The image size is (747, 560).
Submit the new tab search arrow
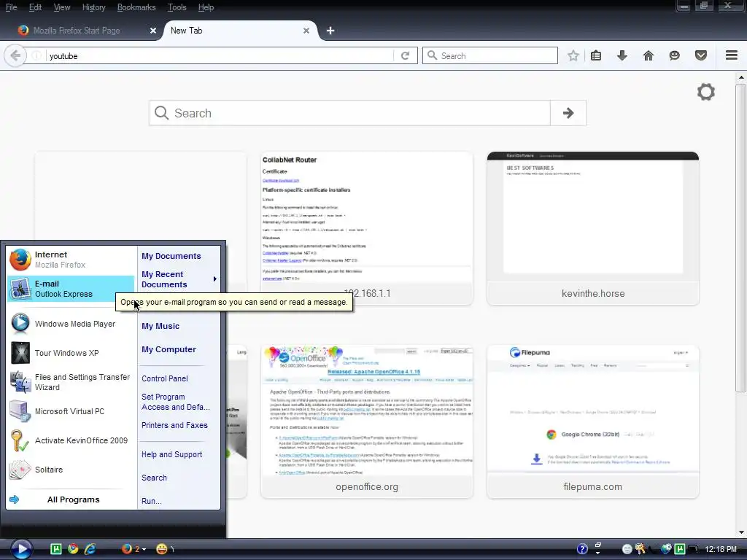click(568, 113)
